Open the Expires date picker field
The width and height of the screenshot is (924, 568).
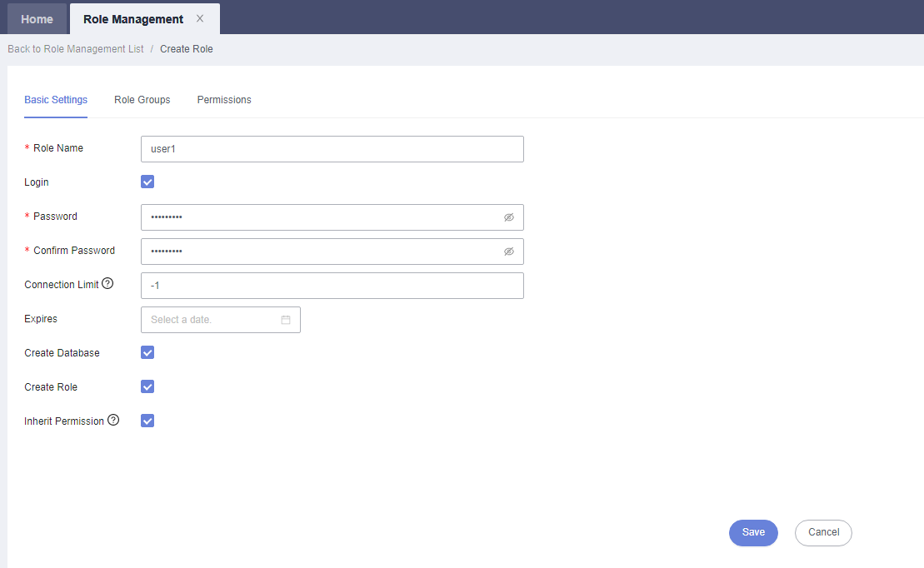(221, 320)
